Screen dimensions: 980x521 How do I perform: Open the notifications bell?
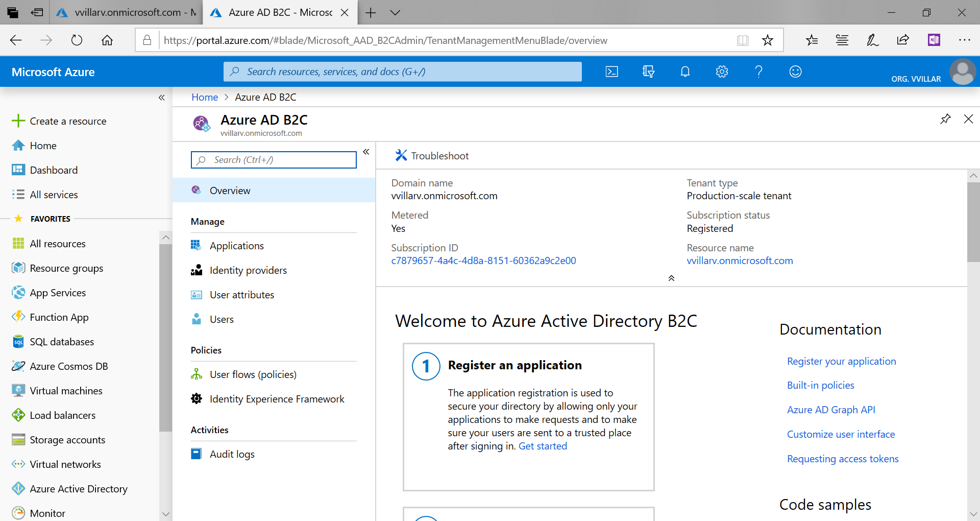685,72
